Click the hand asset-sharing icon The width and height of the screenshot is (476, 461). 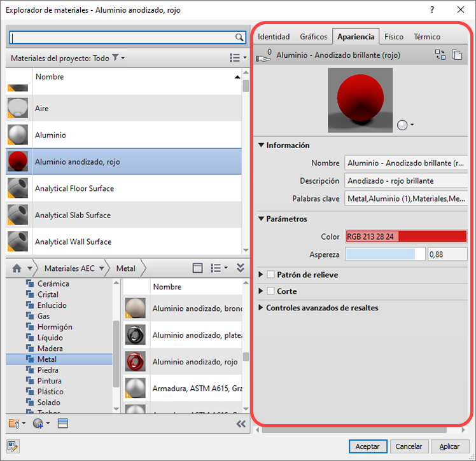263,55
